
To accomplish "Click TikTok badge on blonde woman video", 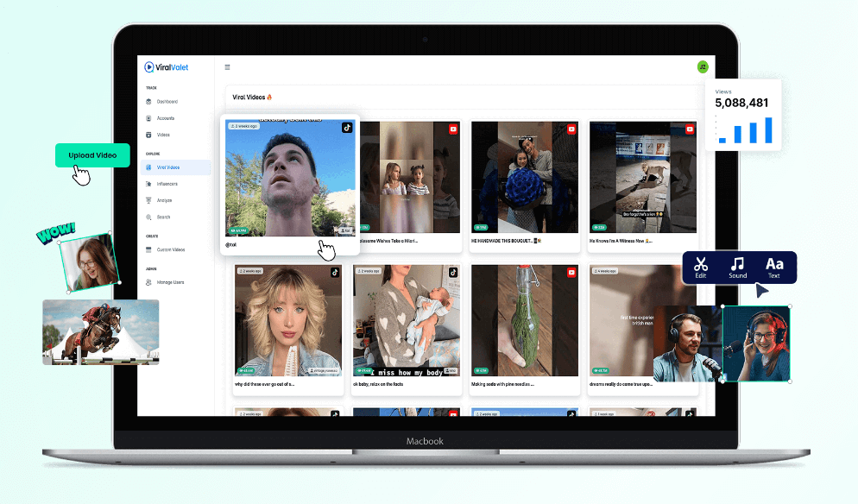I will pyautogui.click(x=335, y=272).
